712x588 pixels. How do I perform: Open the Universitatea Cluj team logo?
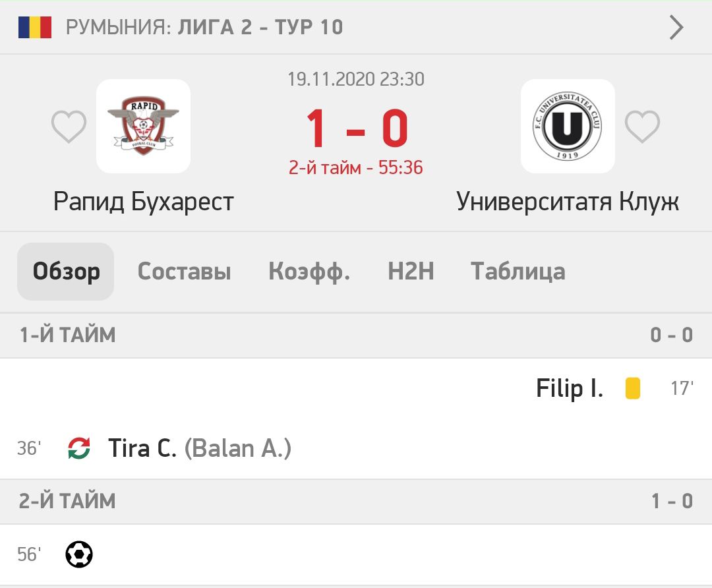568,126
